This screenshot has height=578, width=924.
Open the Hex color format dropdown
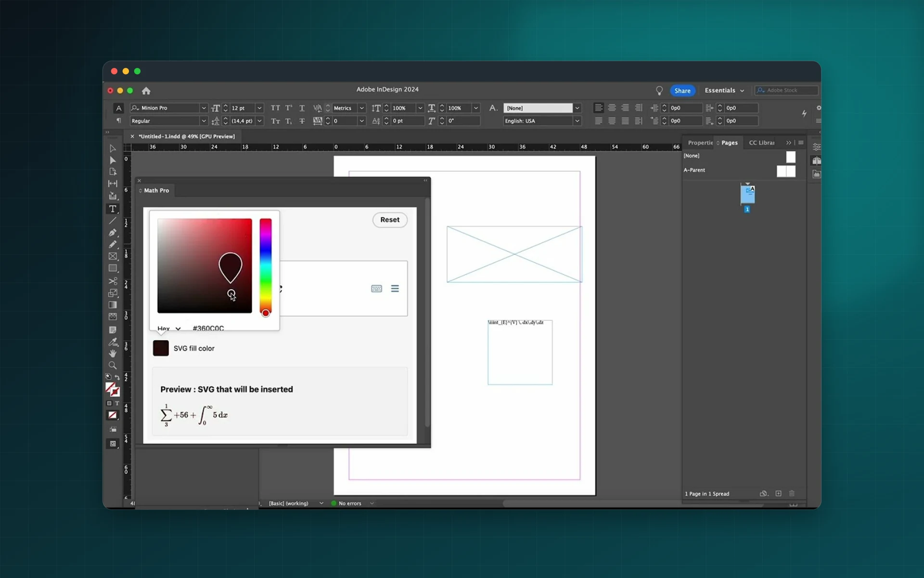pyautogui.click(x=169, y=328)
